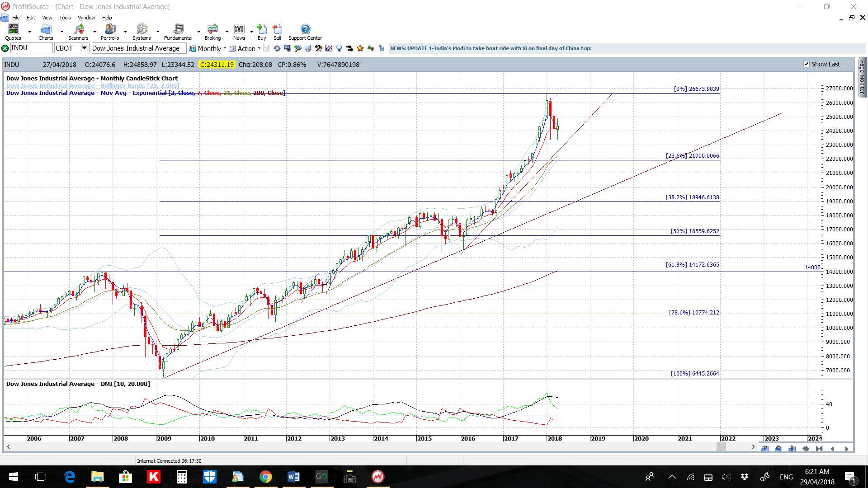Open the Page Monitor side tab

862,77
